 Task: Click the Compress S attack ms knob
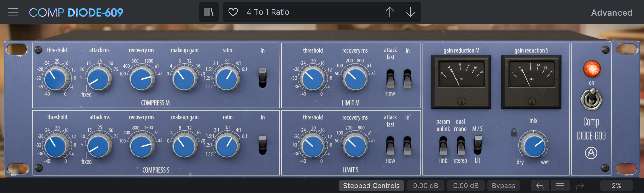tap(99, 146)
